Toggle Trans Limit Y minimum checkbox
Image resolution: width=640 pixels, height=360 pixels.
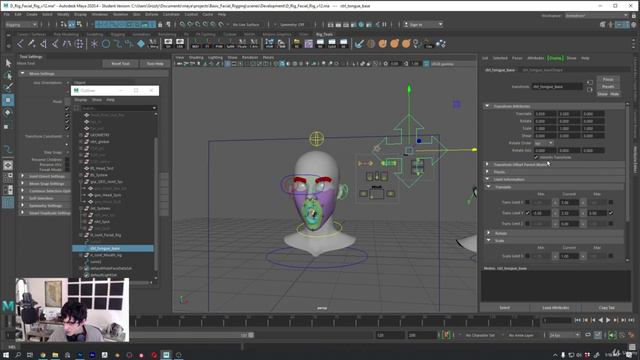pos(527,213)
